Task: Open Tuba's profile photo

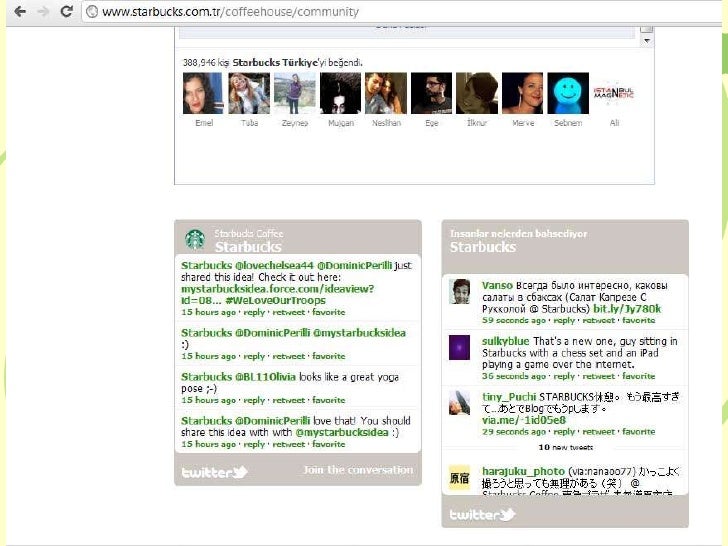Action: click(x=249, y=93)
